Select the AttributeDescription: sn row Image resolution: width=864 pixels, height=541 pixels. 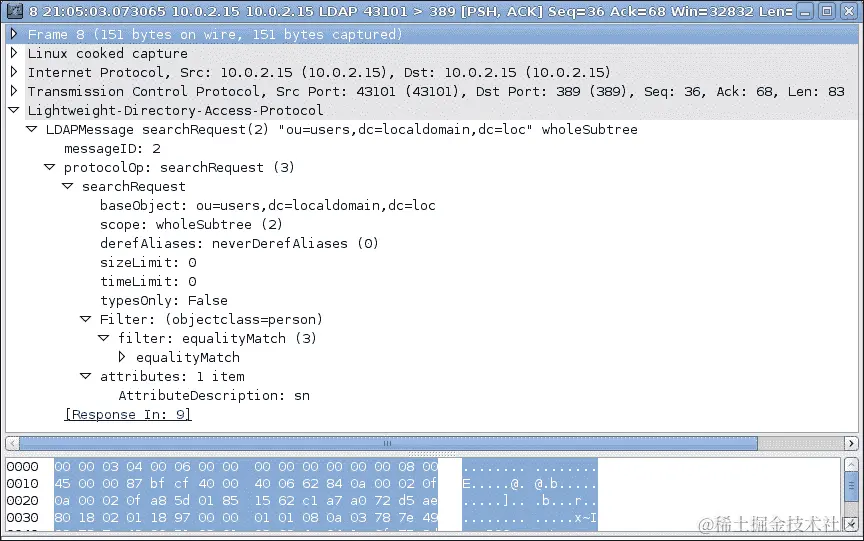pyautogui.click(x=214, y=396)
